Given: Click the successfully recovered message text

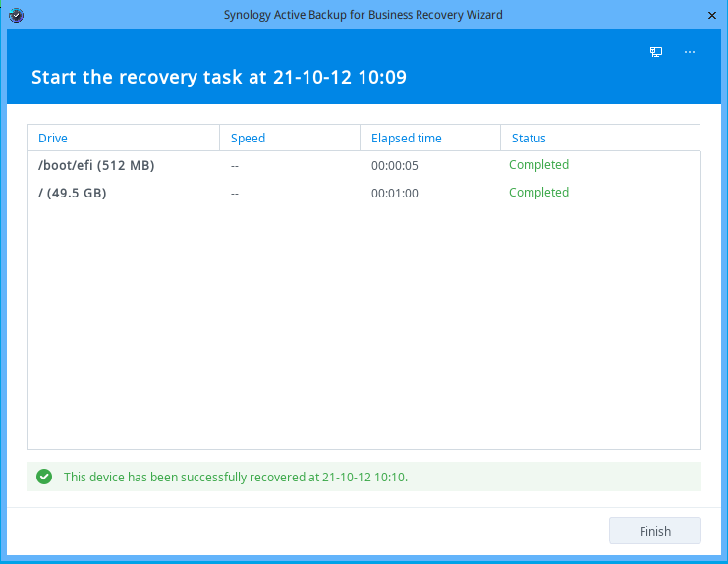Looking at the screenshot, I should [236, 478].
